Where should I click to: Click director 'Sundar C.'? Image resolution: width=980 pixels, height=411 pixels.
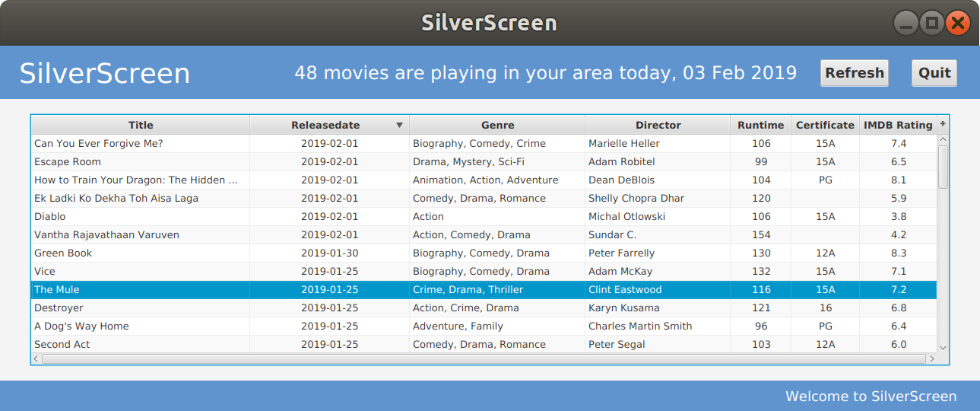[613, 234]
